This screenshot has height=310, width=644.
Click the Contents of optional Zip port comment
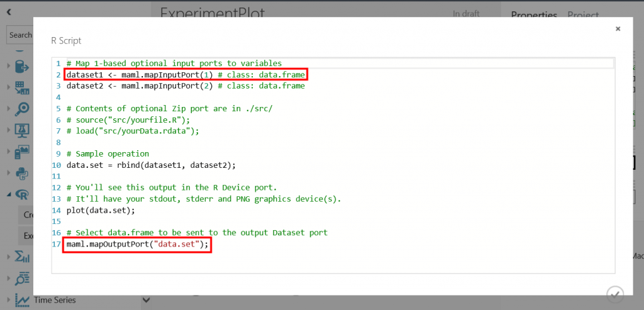[169, 109]
